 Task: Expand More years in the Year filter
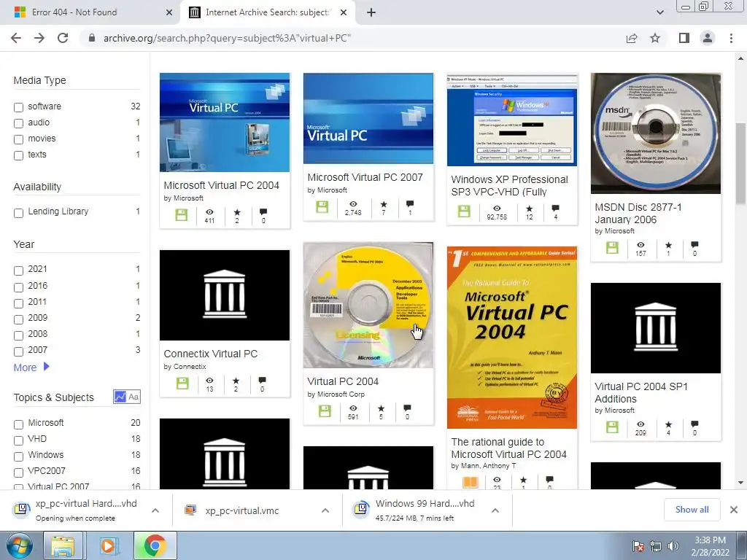[31, 367]
